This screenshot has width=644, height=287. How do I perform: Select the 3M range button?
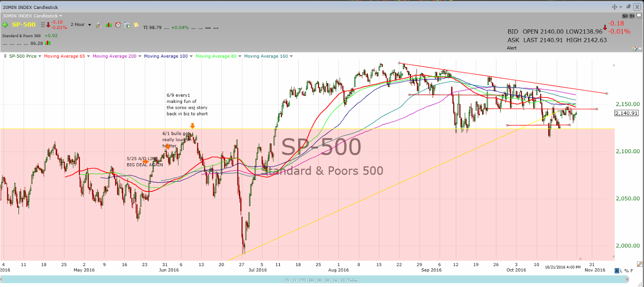(319, 281)
